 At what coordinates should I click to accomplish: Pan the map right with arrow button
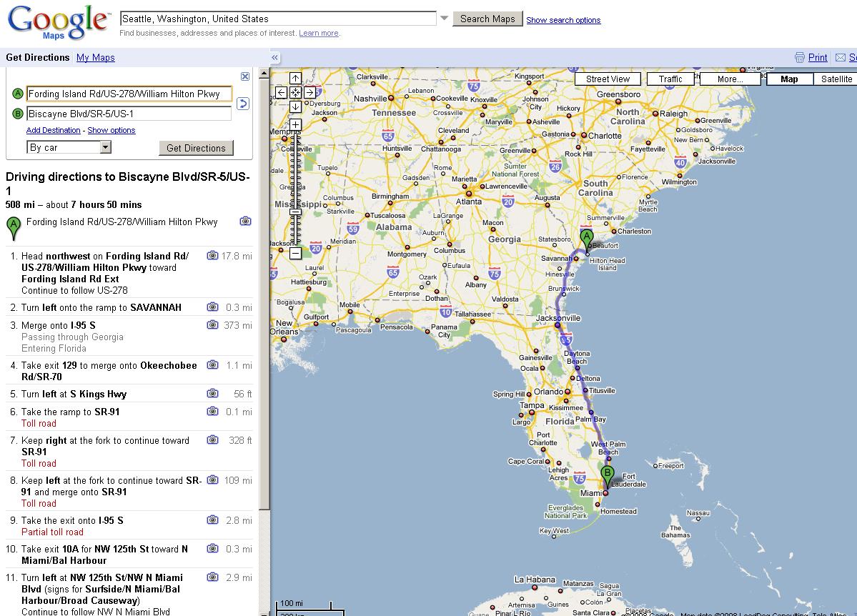pos(309,92)
